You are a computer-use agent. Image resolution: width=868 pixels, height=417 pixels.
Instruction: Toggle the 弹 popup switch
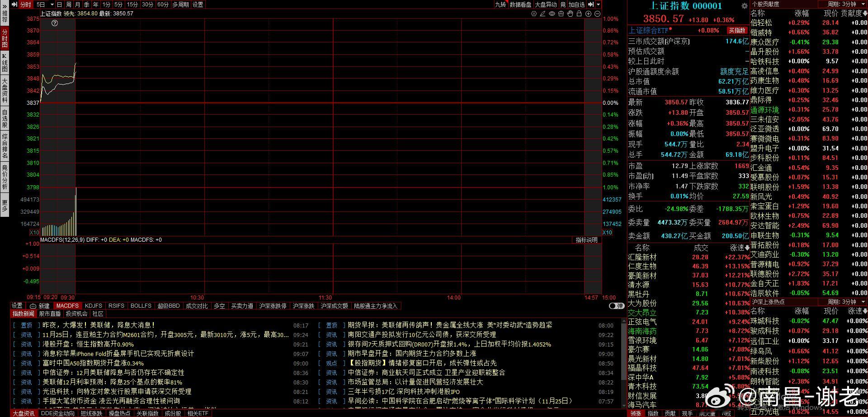[617, 306]
